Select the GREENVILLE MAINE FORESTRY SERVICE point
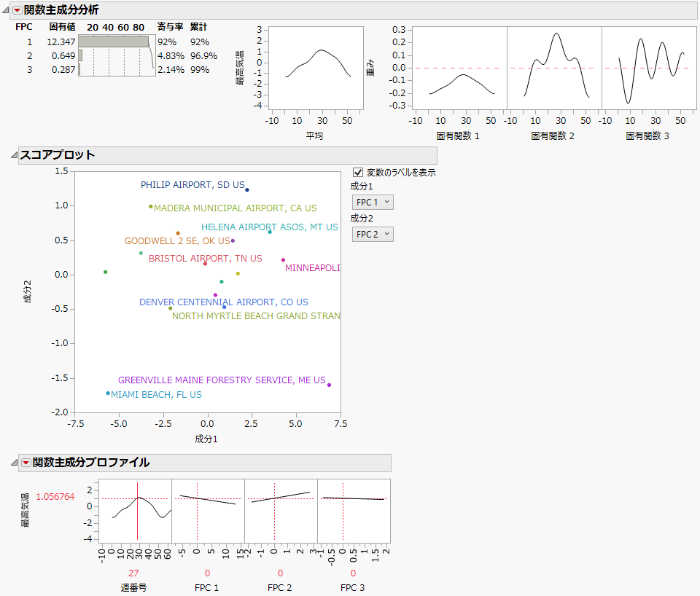 pos(329,385)
